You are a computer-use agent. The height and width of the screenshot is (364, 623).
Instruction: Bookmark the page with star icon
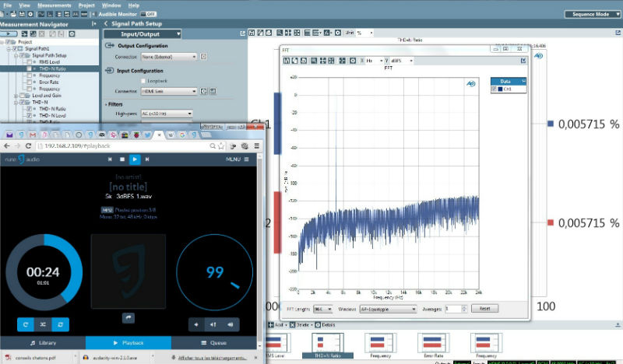point(221,146)
